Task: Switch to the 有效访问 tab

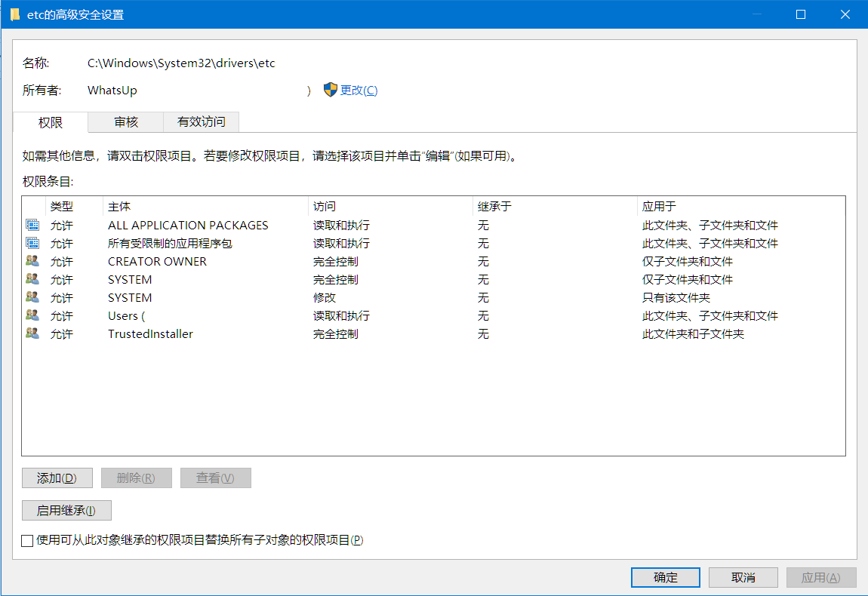Action: point(201,121)
